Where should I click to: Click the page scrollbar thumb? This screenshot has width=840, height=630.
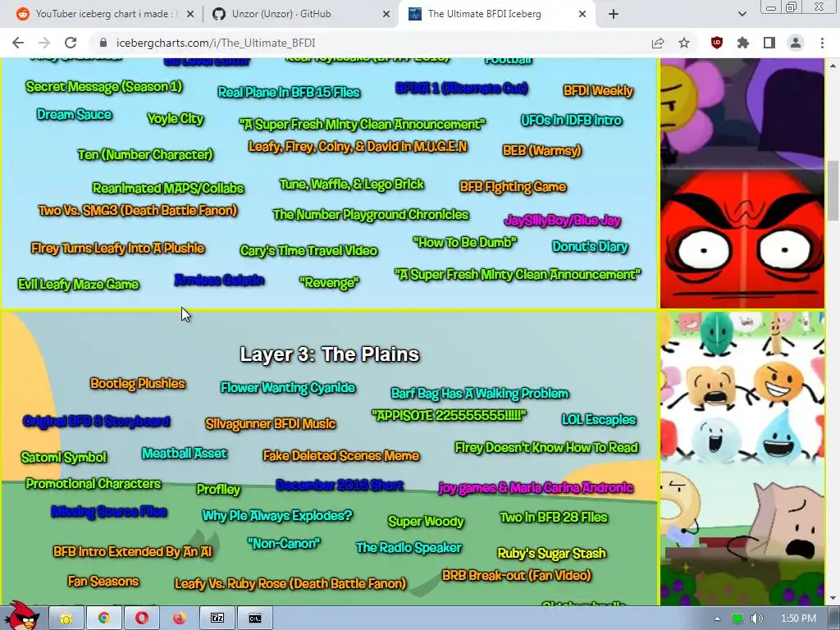[x=832, y=190]
